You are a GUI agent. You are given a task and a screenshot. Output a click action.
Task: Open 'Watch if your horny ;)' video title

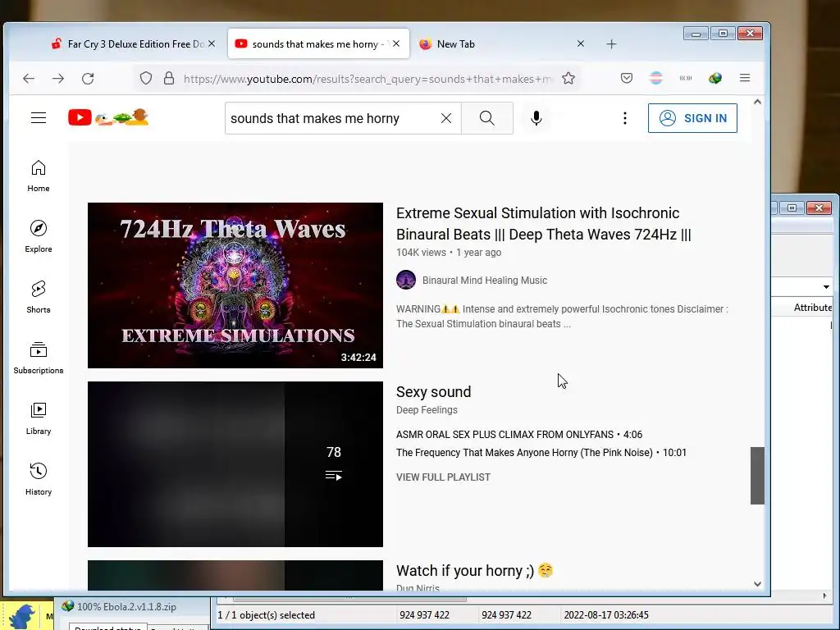click(x=474, y=571)
